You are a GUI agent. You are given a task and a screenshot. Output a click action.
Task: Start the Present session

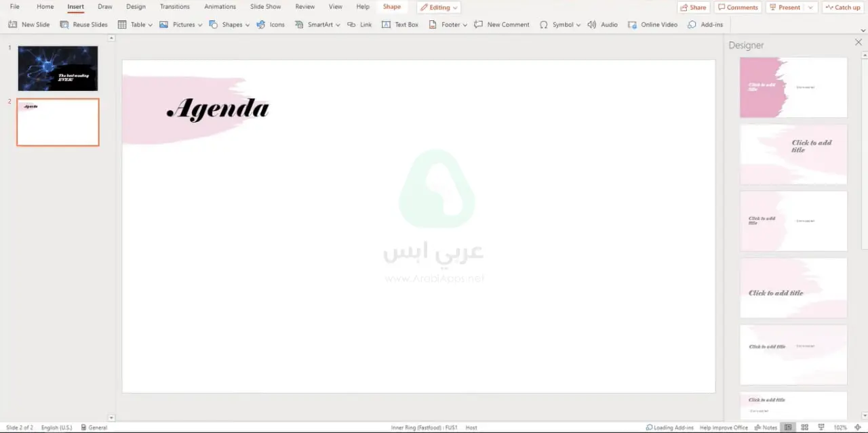click(x=785, y=7)
